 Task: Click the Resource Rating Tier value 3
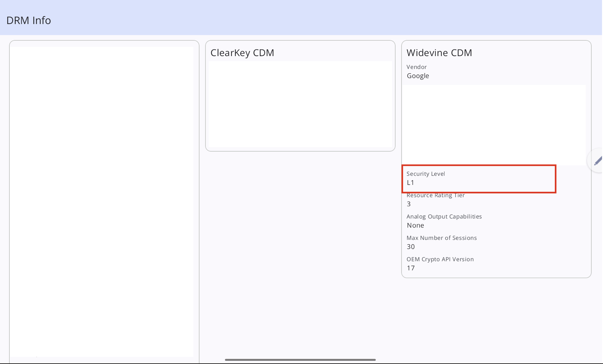pos(409,204)
